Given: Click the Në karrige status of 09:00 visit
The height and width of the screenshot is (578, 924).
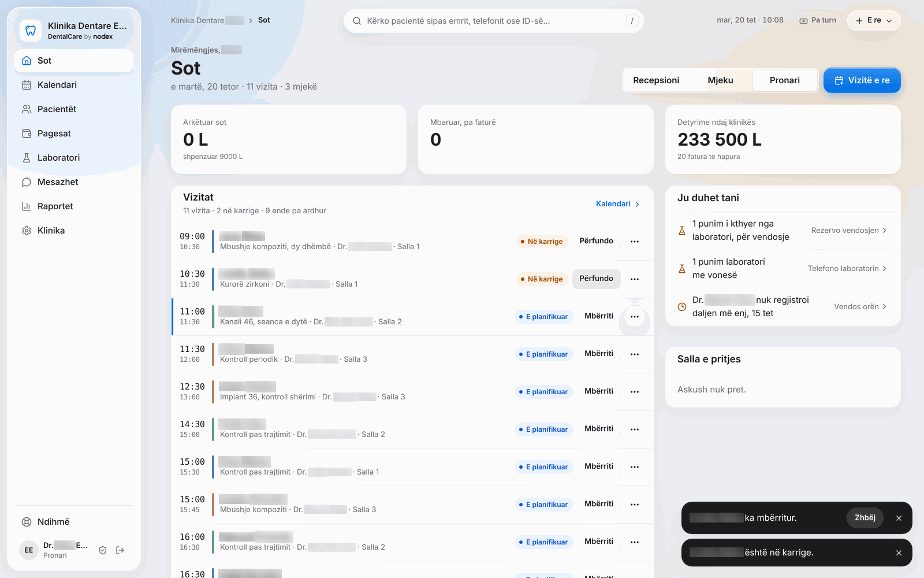Looking at the screenshot, I should [x=542, y=242].
